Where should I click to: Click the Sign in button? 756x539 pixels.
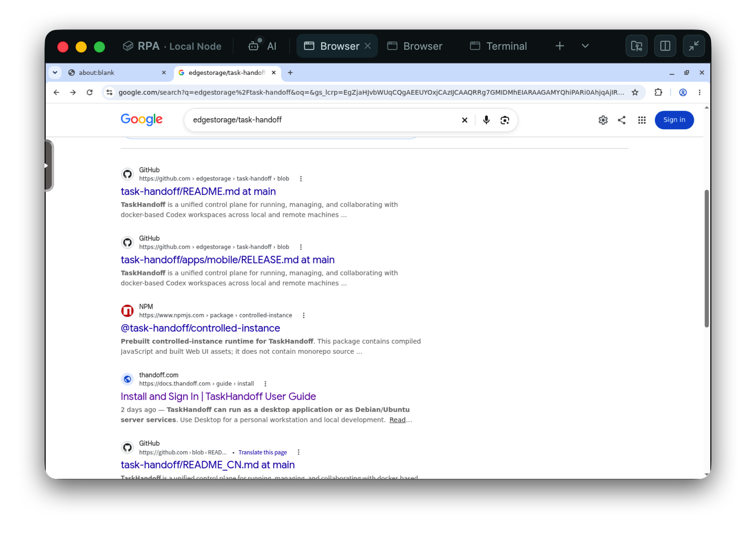674,120
